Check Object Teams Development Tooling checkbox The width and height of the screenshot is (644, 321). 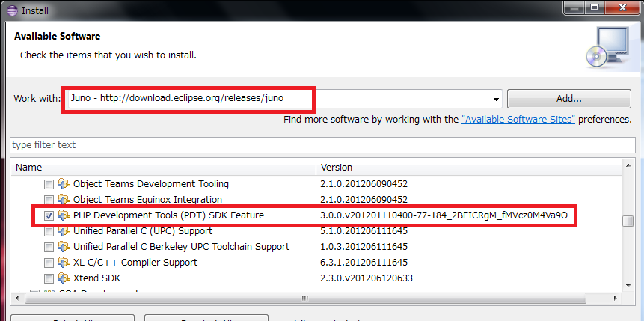(x=49, y=184)
